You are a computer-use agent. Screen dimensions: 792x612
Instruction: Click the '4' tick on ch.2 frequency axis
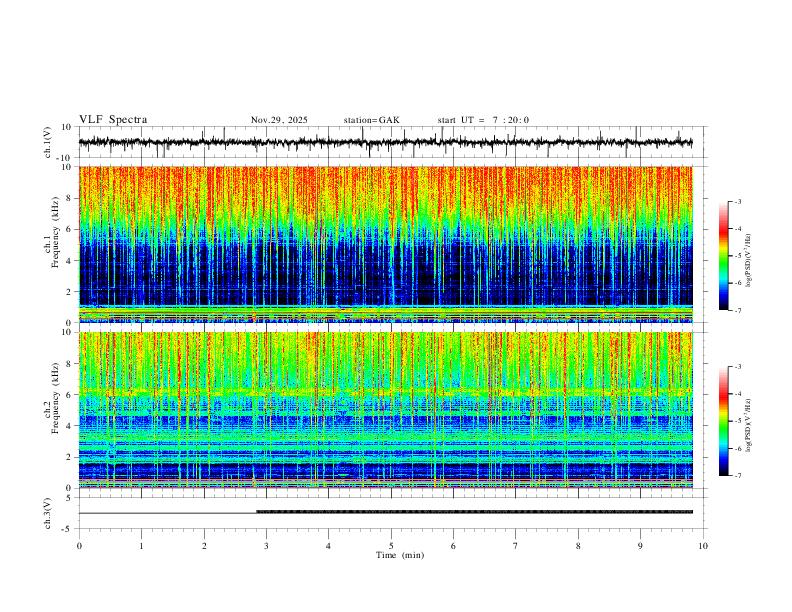[x=69, y=426]
